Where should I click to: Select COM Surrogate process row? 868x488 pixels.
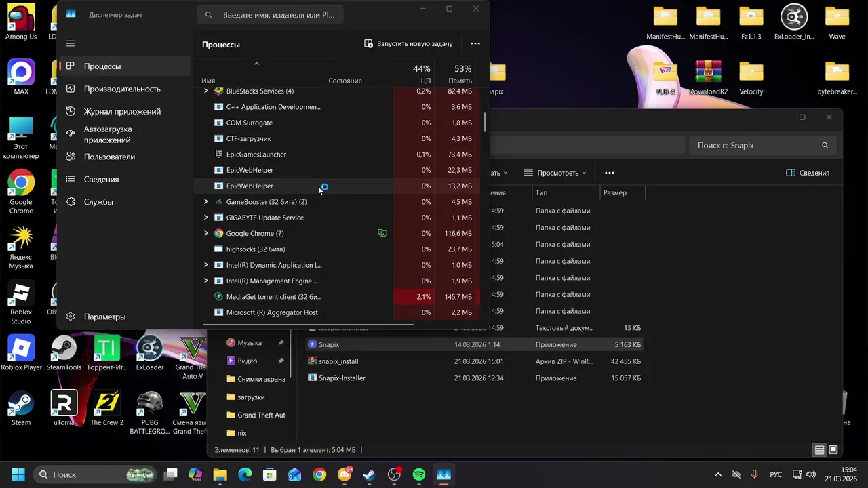338,123
